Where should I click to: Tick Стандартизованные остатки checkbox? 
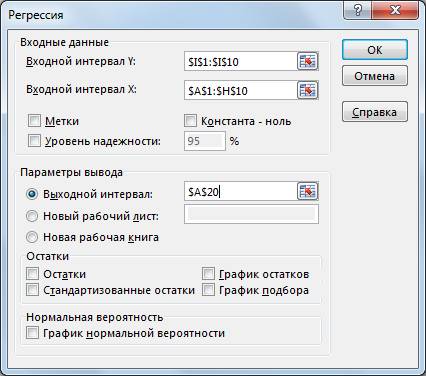click(32, 290)
